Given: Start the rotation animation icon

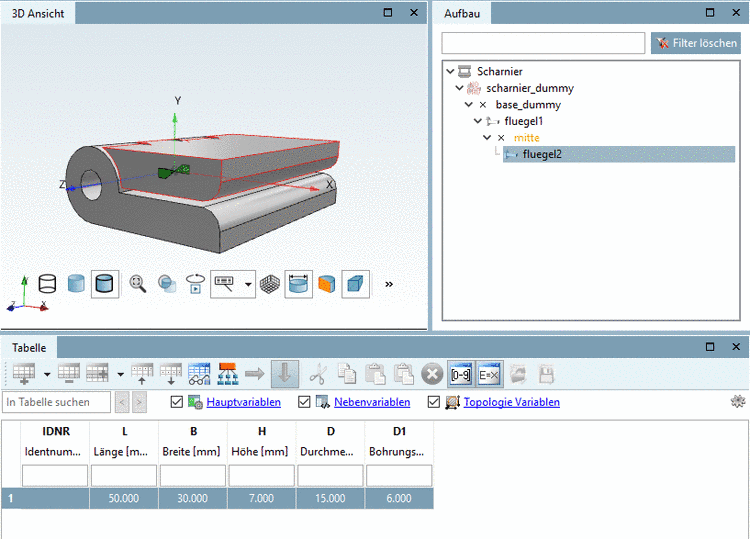Looking at the screenshot, I should [195, 284].
